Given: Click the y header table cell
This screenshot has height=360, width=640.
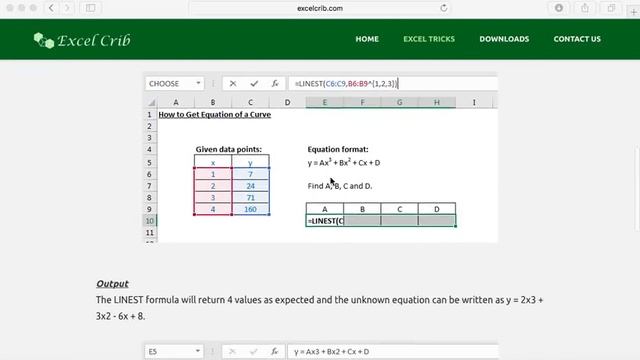Looking at the screenshot, I should pyautogui.click(x=250, y=163).
